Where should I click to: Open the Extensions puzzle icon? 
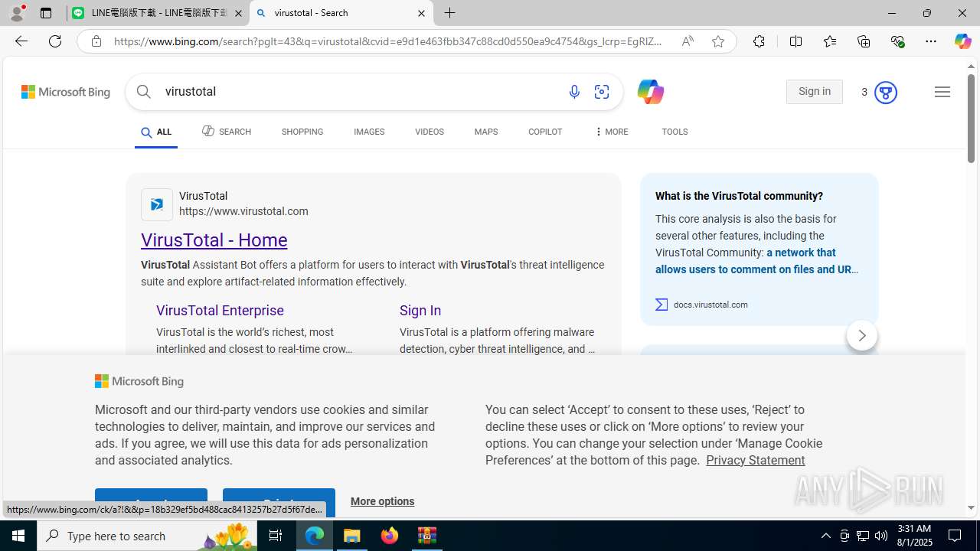759,41
